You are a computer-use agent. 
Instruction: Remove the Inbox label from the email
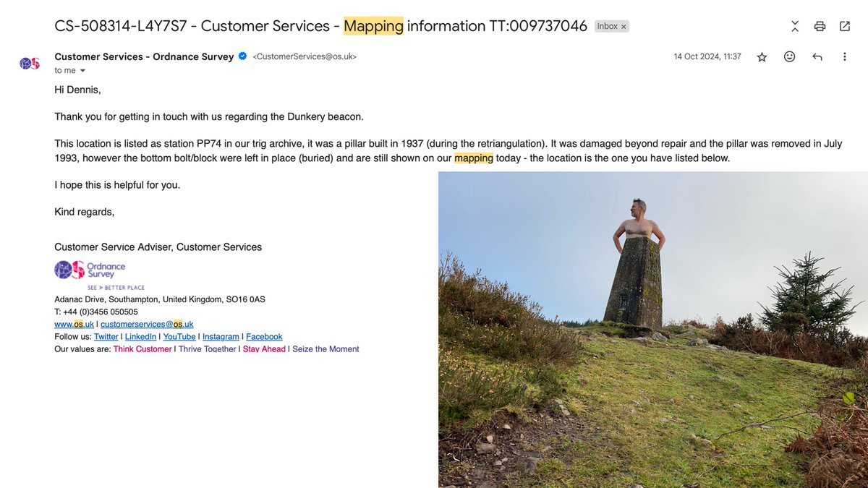click(x=623, y=25)
